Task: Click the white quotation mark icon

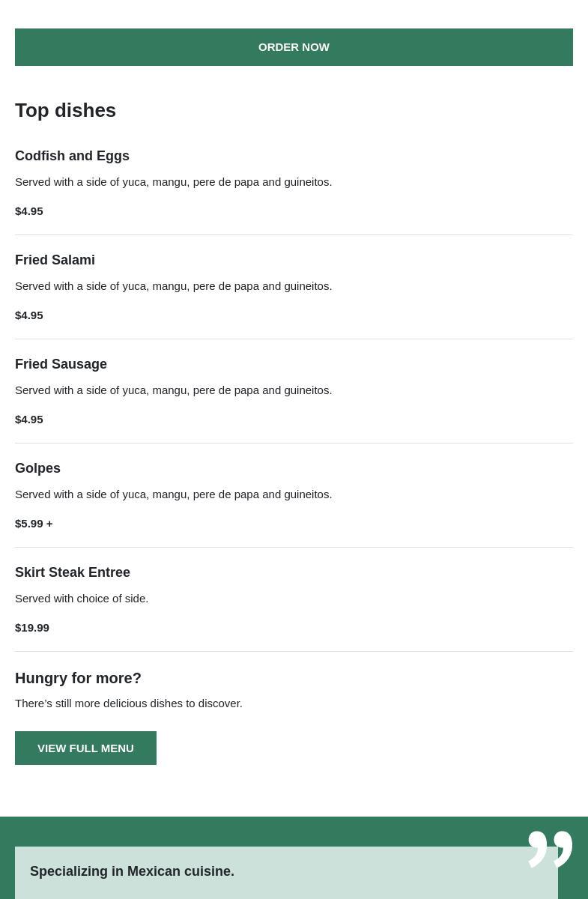Action: tap(550, 849)
